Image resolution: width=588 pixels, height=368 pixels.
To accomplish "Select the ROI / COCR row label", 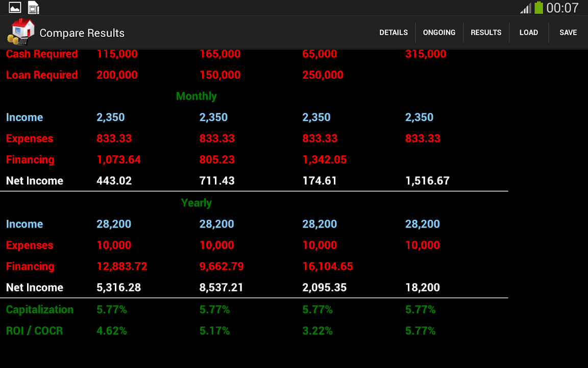I will pos(35,331).
